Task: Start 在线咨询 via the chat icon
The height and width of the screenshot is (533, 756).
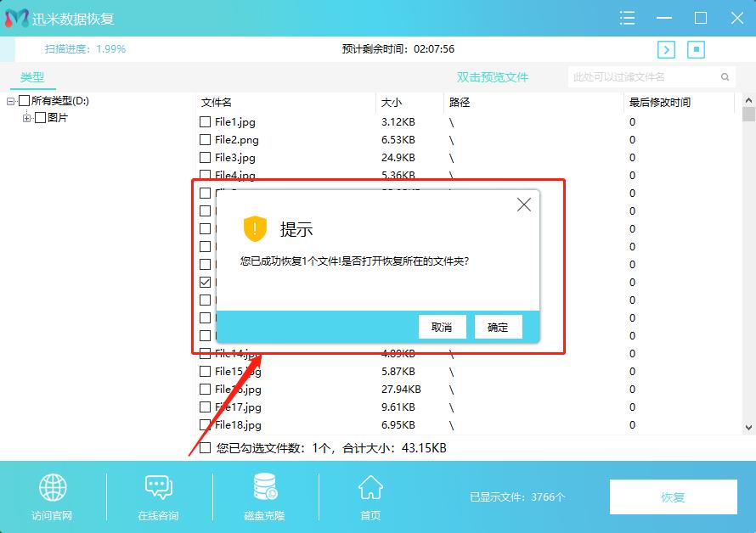Action: click(158, 488)
